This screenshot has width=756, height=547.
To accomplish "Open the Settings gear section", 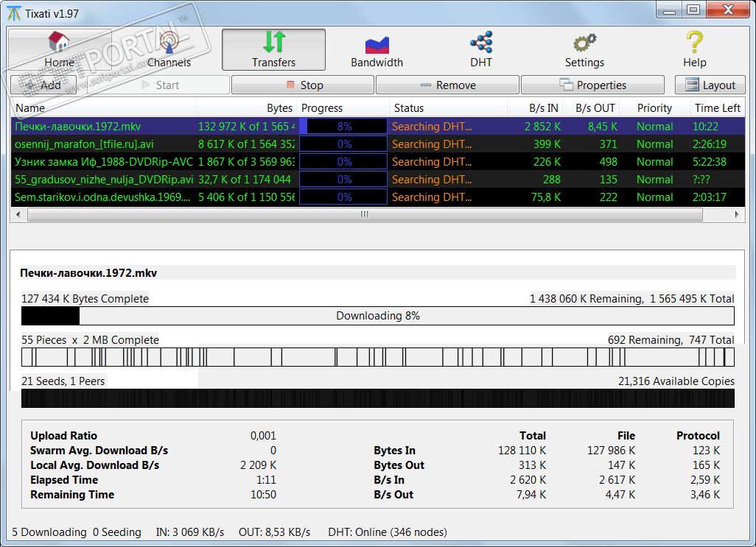I will [584, 49].
